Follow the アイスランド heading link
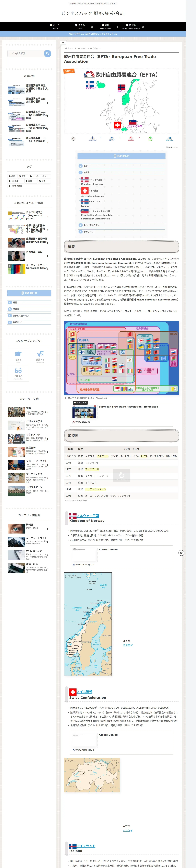This screenshot has height=868, width=196. click(86, 846)
